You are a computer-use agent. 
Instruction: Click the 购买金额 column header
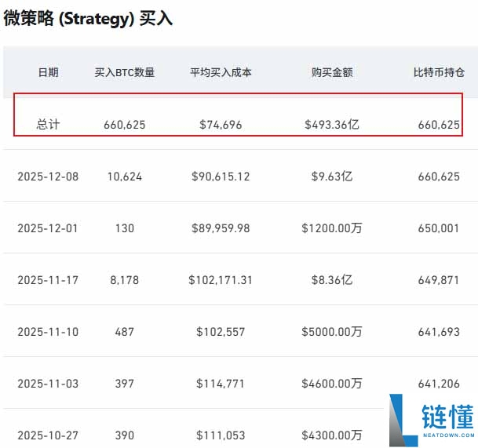pos(332,72)
